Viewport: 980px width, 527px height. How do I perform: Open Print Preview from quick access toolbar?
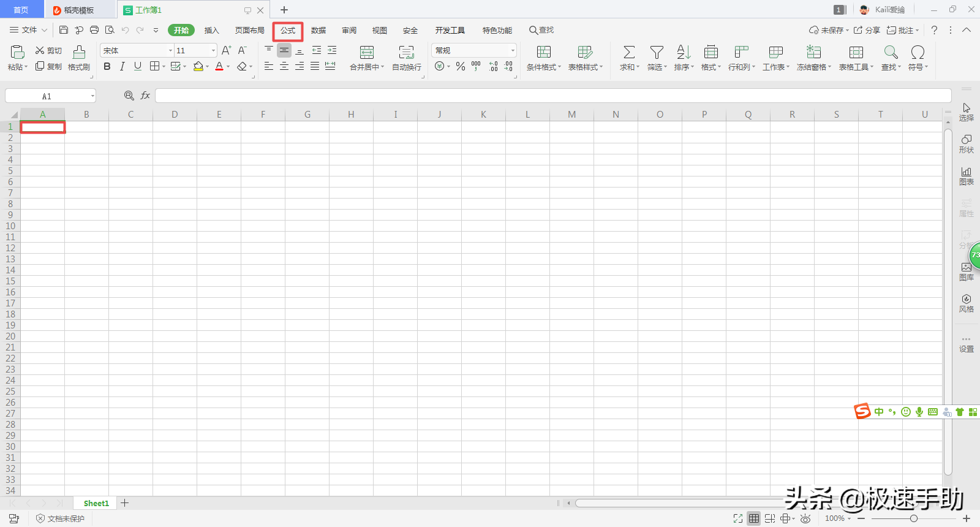coord(110,29)
